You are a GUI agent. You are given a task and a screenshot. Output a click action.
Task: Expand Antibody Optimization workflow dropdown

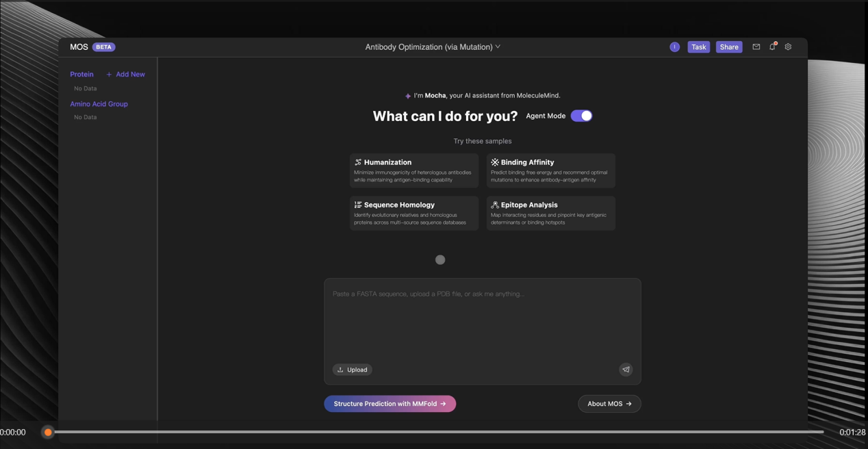tap(433, 47)
